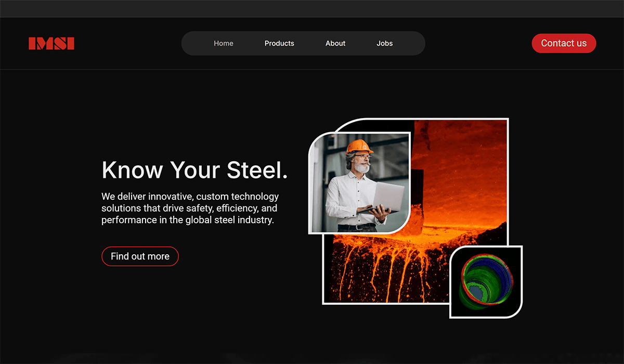Select About in the navigation bar
Viewport: 624px width, 364px height.
(335, 43)
